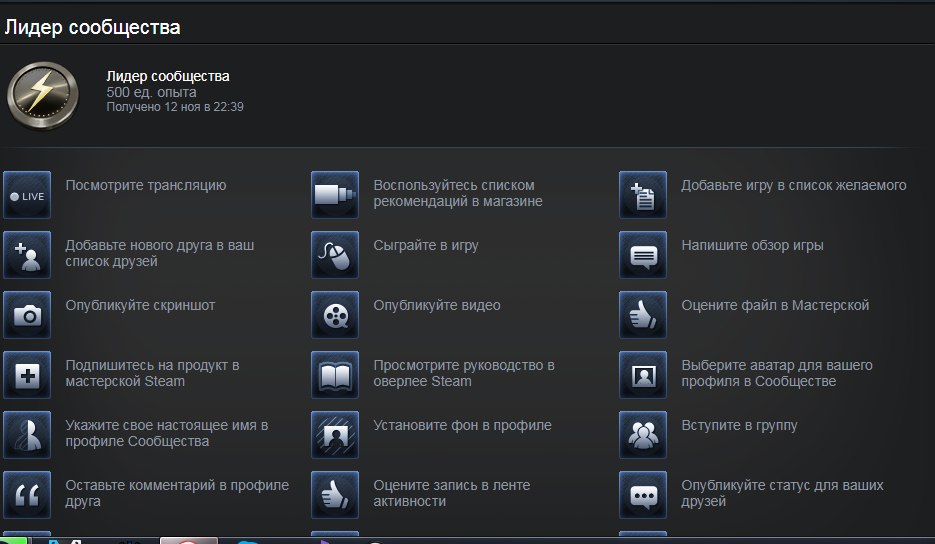Click the lightning bolt community leader badge
The height and width of the screenshot is (544, 935).
click(x=42, y=95)
